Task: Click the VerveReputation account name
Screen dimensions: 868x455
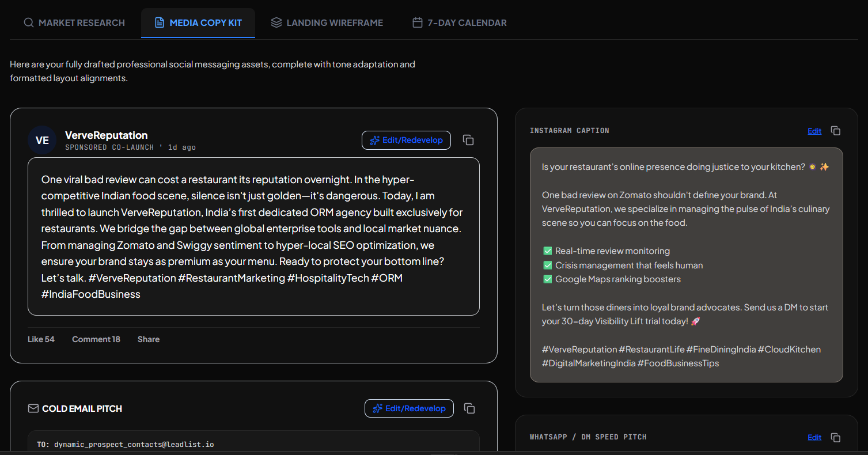Action: (x=107, y=135)
